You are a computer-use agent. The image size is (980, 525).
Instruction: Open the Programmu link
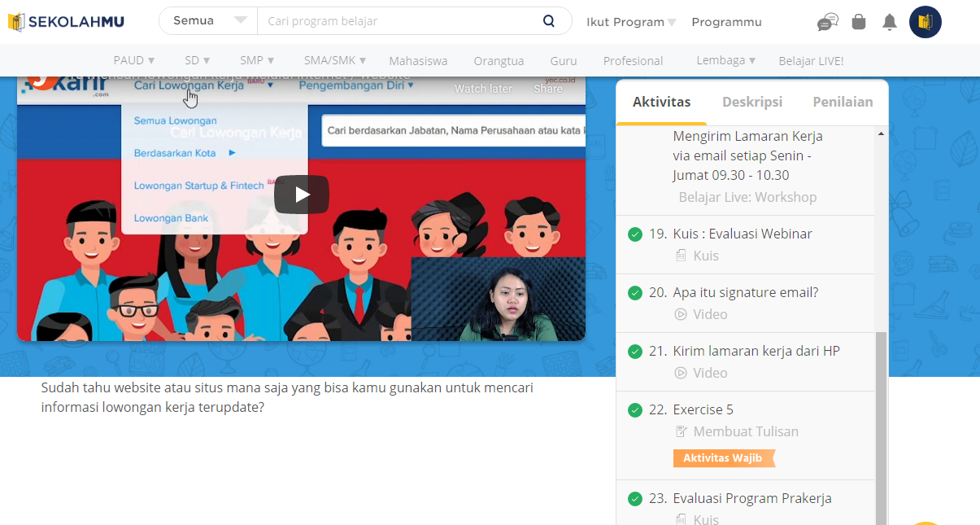tap(726, 22)
